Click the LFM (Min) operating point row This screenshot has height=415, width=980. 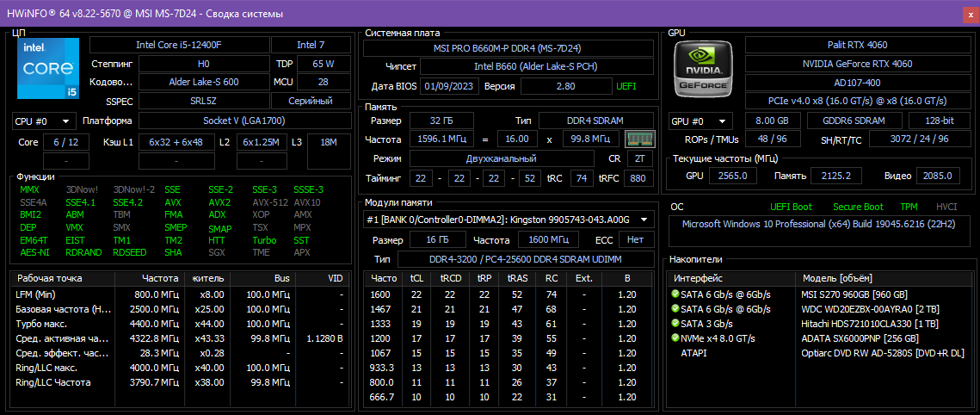[180, 294]
